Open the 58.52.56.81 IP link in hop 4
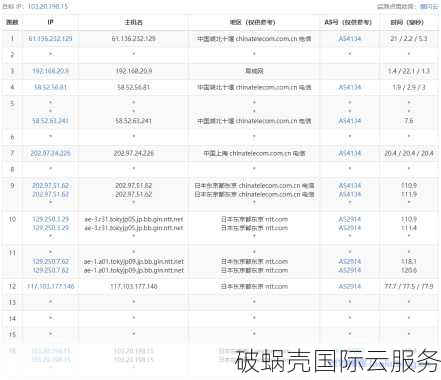The height and width of the screenshot is (380, 441). (x=50, y=87)
